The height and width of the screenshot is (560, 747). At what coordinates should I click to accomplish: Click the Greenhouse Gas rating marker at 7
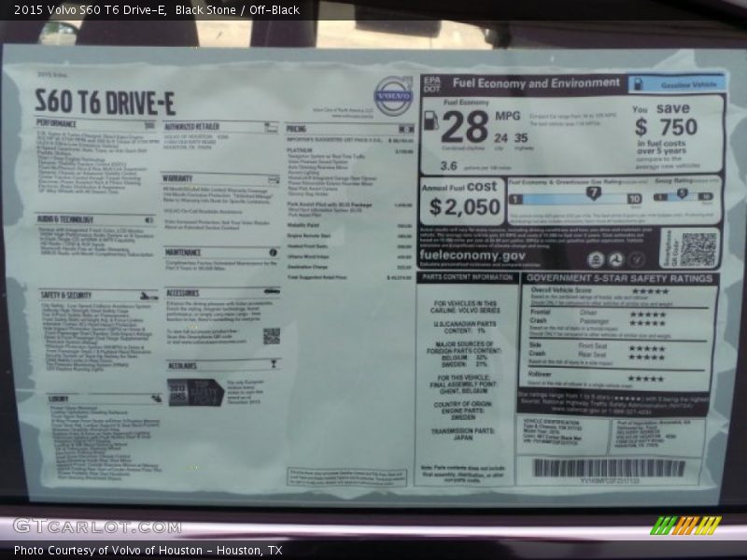592,191
